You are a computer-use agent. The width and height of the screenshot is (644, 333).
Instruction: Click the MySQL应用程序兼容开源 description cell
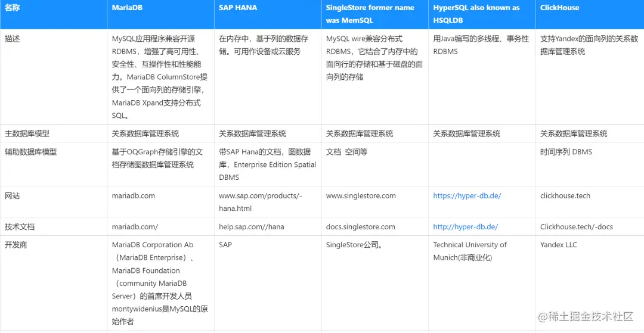(x=160, y=77)
